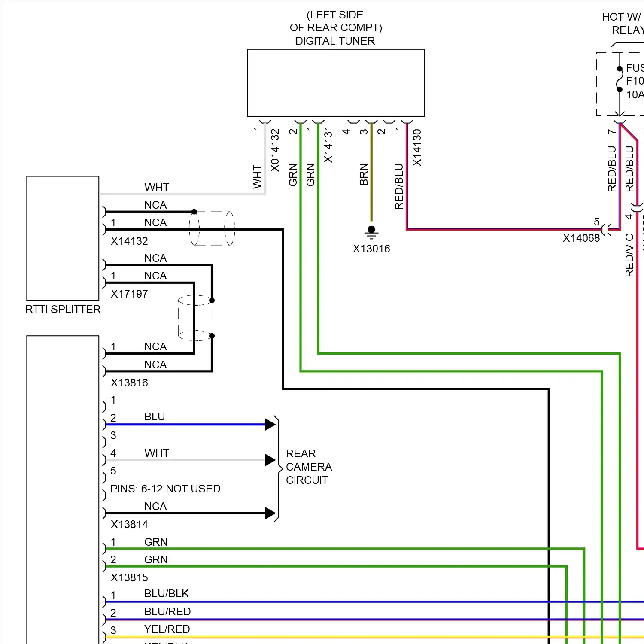Click the HOT W/ text at top right
The image size is (644, 644).
click(x=621, y=17)
